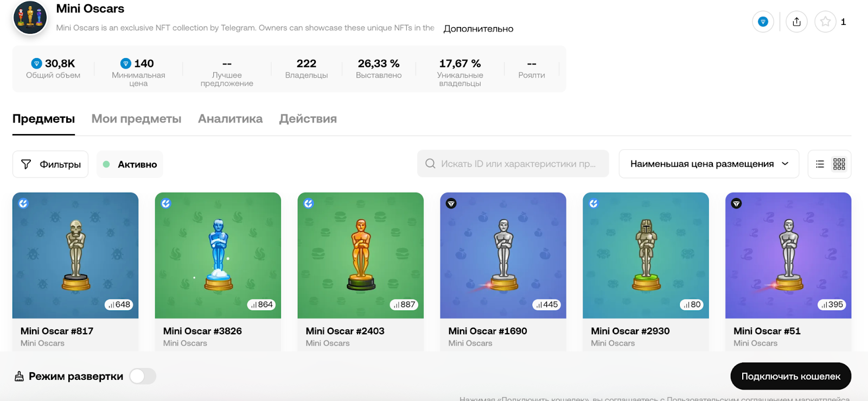The height and width of the screenshot is (401, 868).
Task: Click the Минимальная цена label
Action: 138,79
